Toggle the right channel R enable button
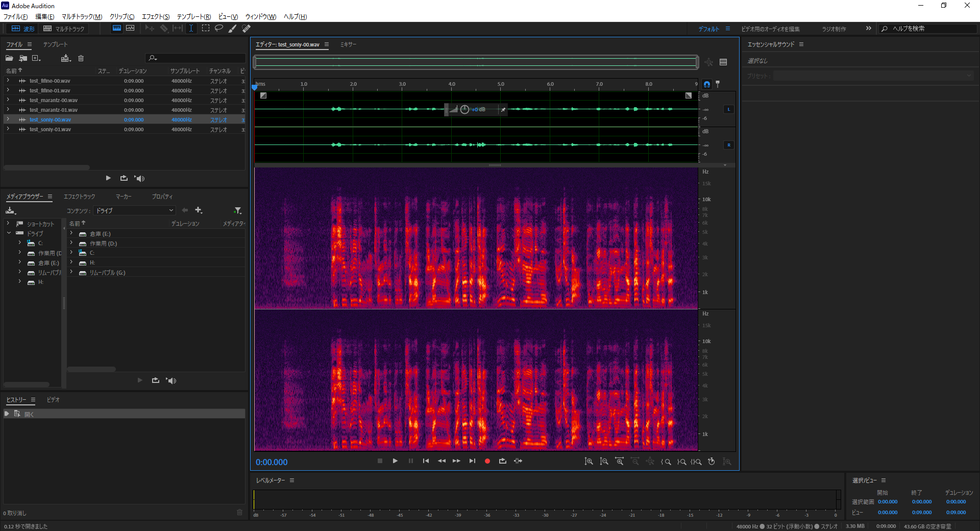980x531 pixels. [x=728, y=145]
